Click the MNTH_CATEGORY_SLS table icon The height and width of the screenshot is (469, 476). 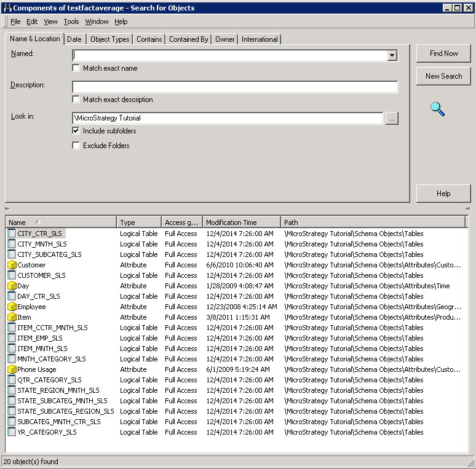[12, 359]
